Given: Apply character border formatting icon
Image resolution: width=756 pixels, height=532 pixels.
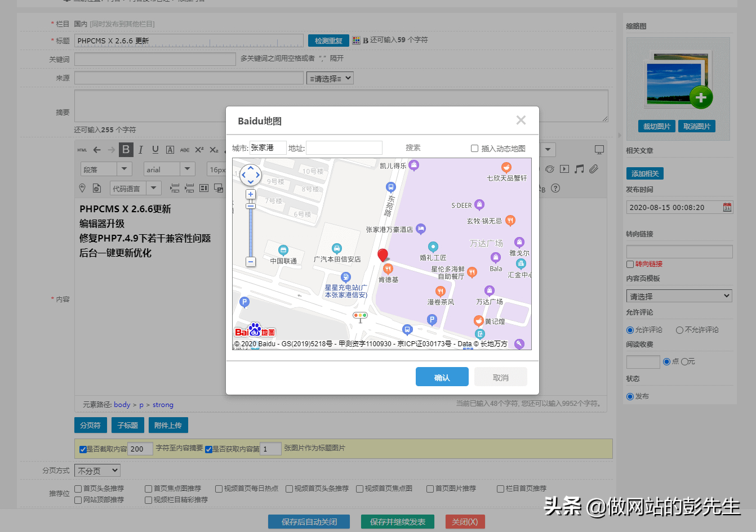Looking at the screenshot, I should [x=170, y=150].
